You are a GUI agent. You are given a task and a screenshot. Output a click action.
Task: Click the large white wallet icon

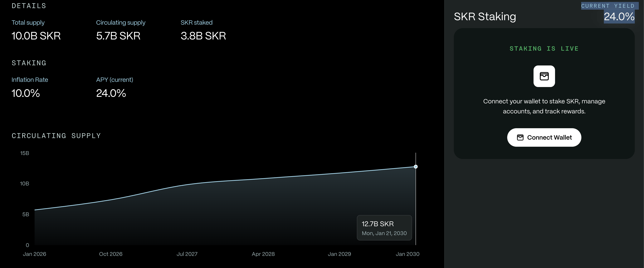(544, 76)
